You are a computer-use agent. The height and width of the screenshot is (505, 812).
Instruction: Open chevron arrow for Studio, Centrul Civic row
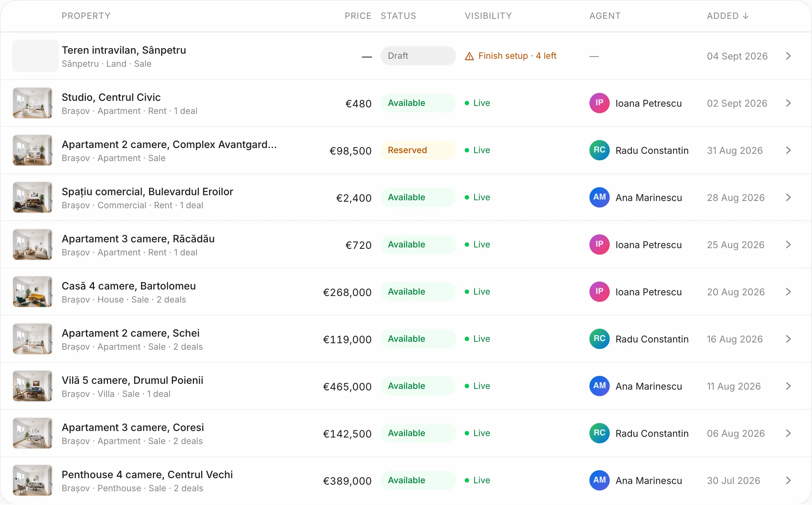point(788,103)
